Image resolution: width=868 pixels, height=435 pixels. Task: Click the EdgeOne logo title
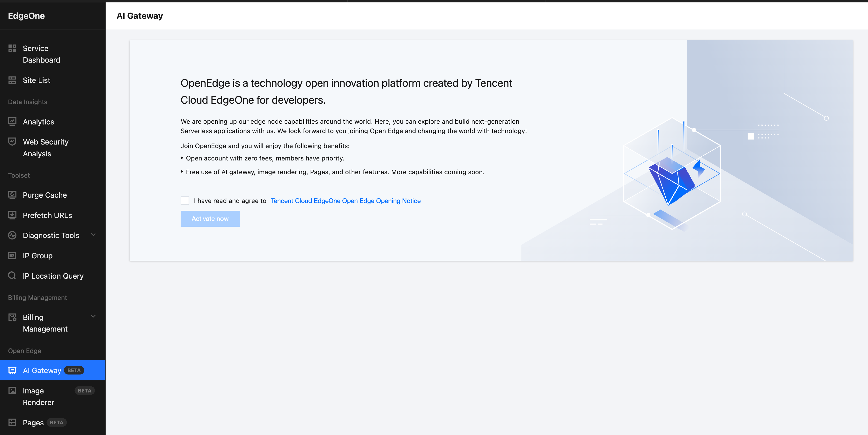tap(26, 16)
